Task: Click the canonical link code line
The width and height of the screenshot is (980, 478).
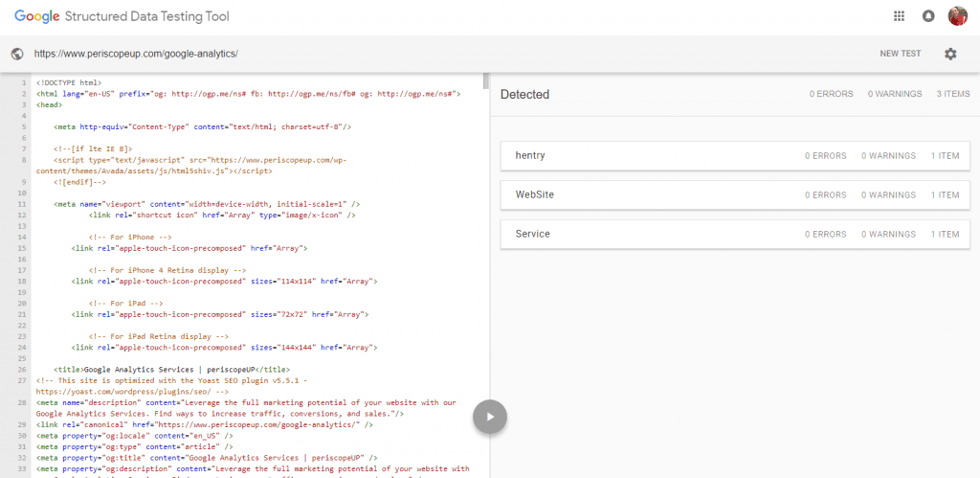Action: (205, 424)
